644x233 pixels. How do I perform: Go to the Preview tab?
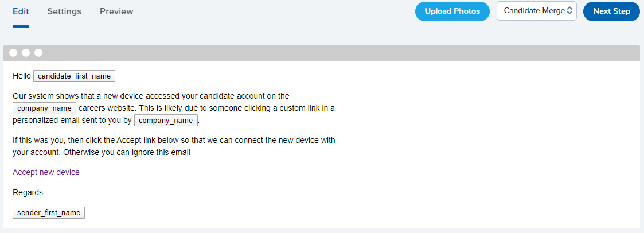[x=116, y=11]
